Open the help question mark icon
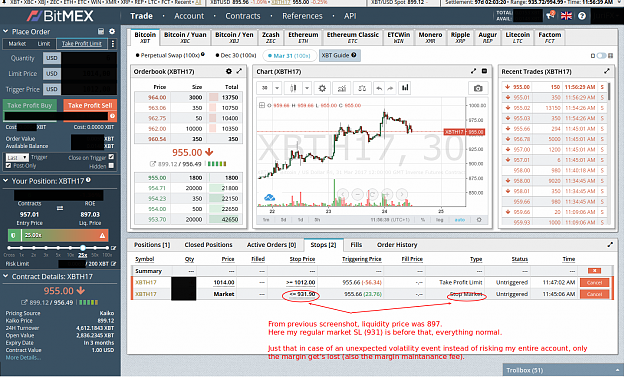The width and height of the screenshot is (625, 382). (x=582, y=16)
